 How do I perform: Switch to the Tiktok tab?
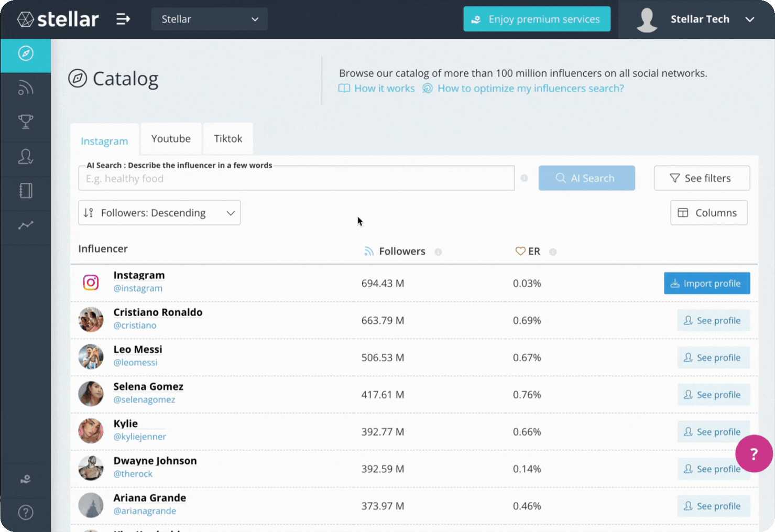pos(228,139)
